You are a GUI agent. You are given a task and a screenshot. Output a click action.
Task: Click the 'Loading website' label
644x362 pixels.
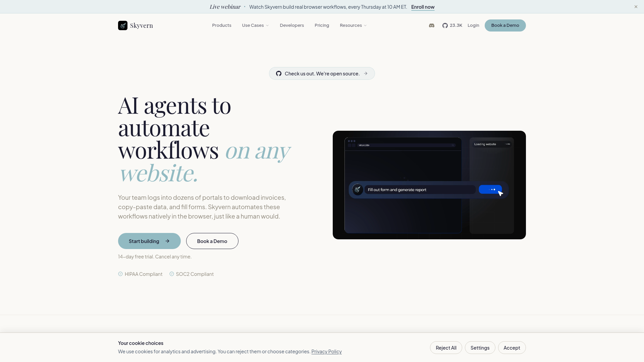(485, 144)
